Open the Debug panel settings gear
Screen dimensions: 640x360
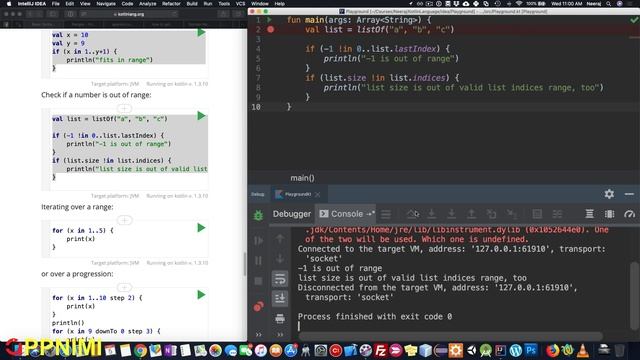coord(609,194)
